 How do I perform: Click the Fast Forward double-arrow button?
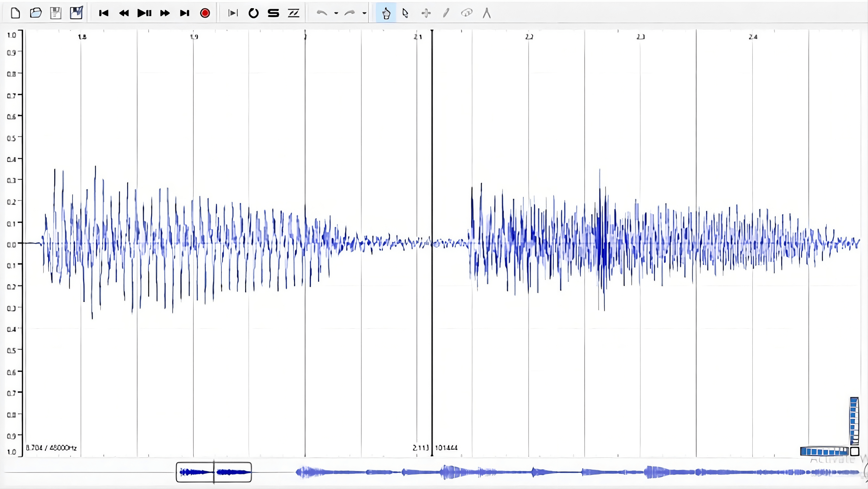click(x=165, y=13)
